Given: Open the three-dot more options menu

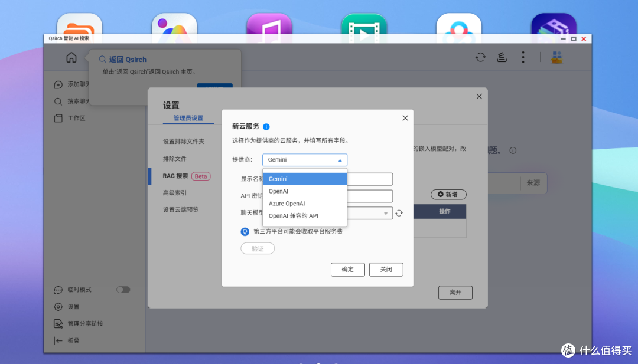Looking at the screenshot, I should pos(523,57).
